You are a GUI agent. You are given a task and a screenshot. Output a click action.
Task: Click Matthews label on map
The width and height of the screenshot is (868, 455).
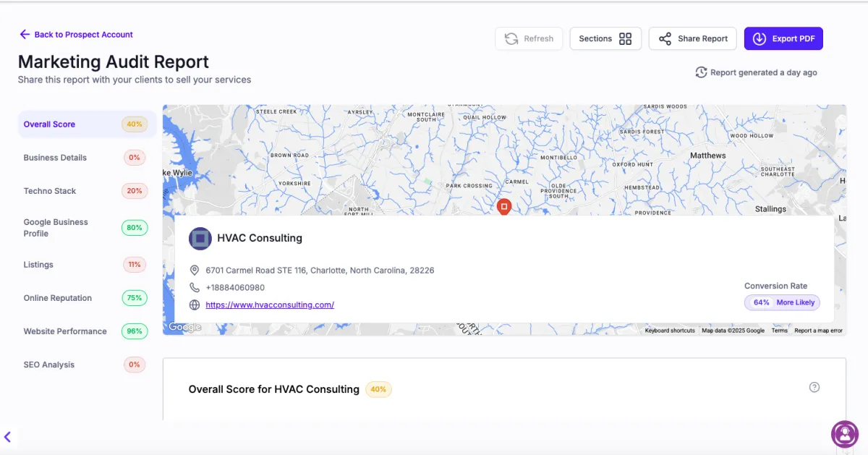707,156
